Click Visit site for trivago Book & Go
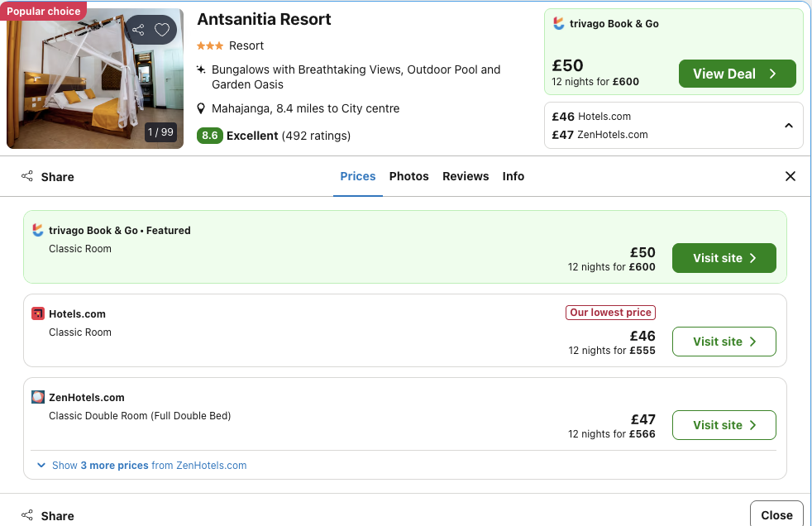This screenshot has width=812, height=526. click(x=724, y=258)
